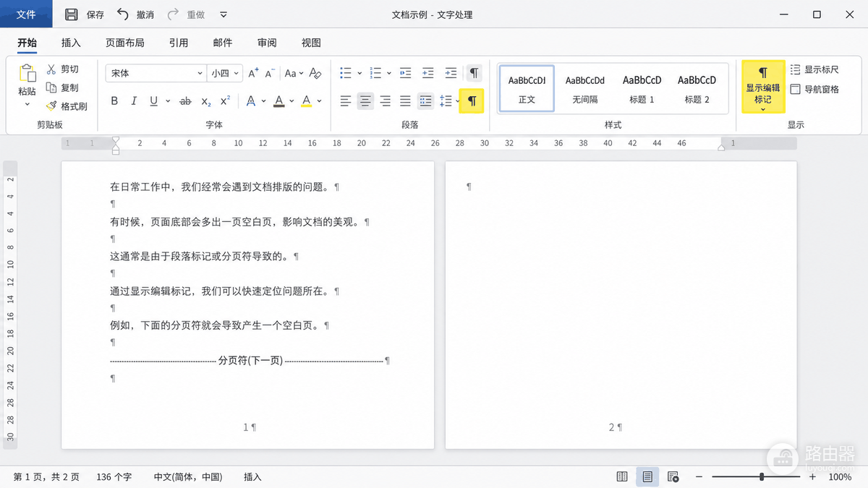Screen dimensions: 868x488
Task: Toggle subscript X₂
Action: pyautogui.click(x=206, y=100)
